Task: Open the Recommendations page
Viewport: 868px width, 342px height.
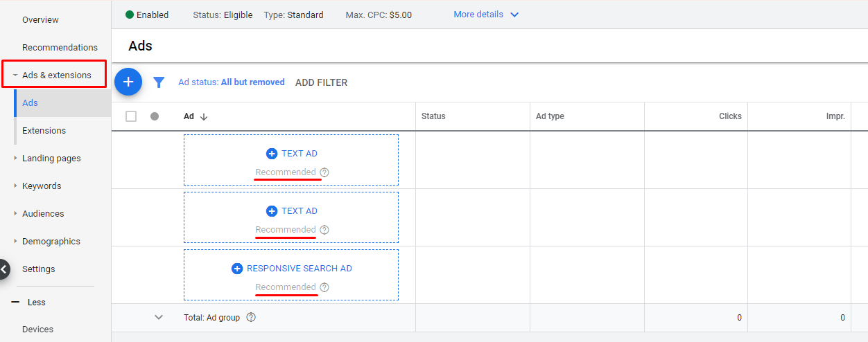Action: [60, 47]
